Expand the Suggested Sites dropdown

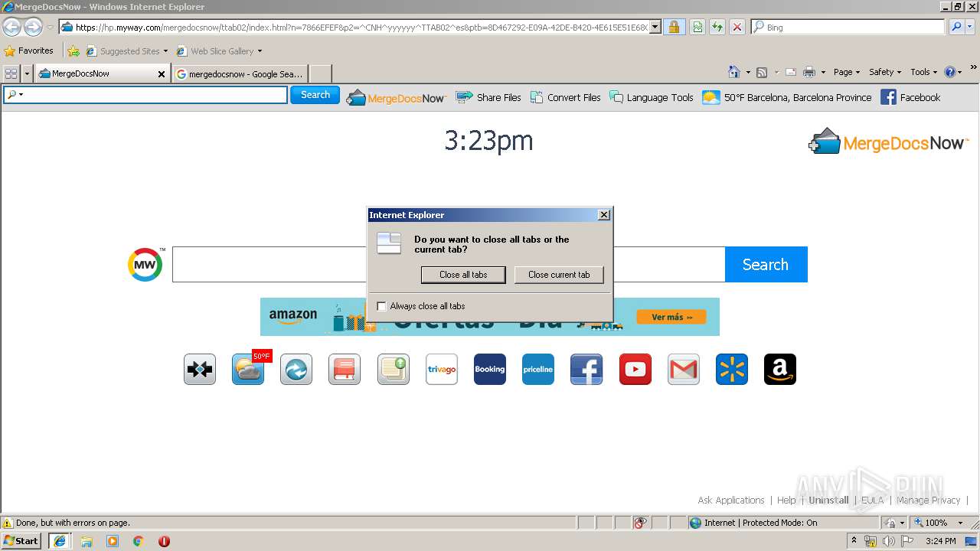click(x=165, y=51)
